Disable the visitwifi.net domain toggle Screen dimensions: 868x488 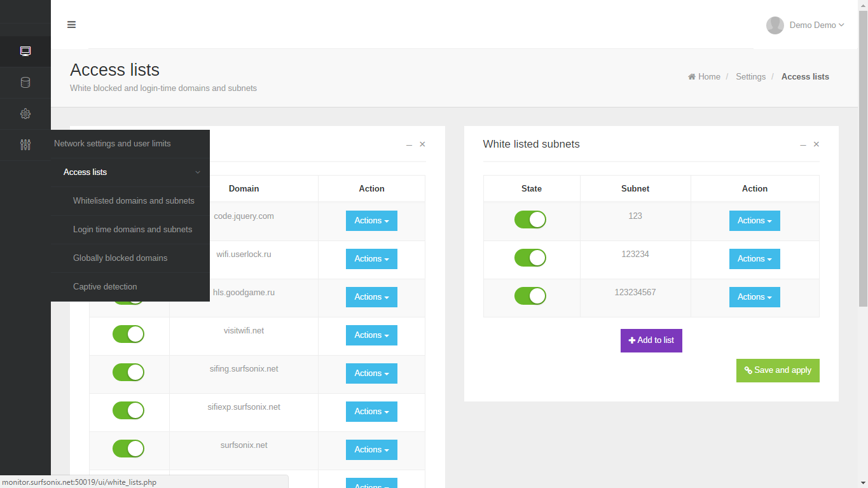point(128,334)
